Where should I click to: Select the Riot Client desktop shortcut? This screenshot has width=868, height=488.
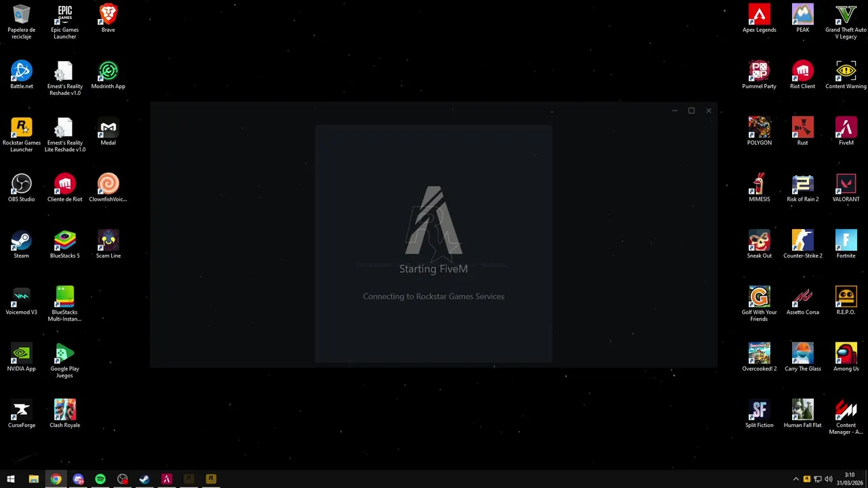[x=803, y=75]
